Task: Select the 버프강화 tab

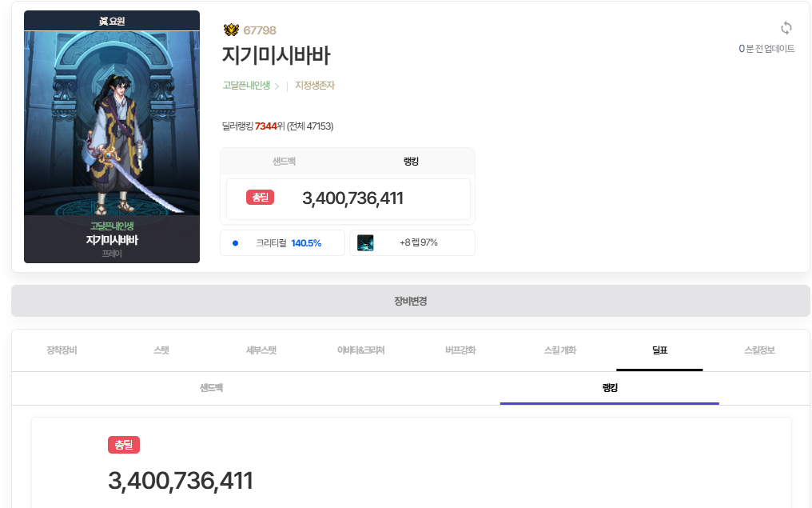Action: click(460, 350)
